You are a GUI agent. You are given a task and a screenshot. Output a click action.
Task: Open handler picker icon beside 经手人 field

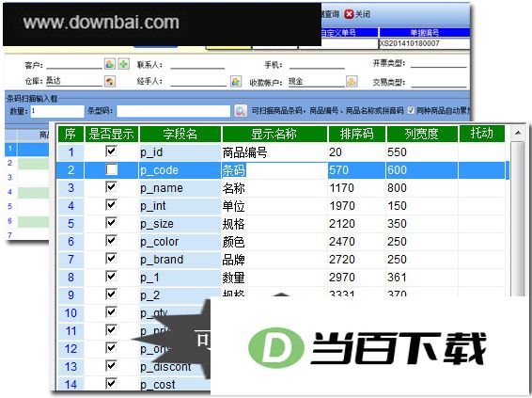pyautogui.click(x=236, y=81)
